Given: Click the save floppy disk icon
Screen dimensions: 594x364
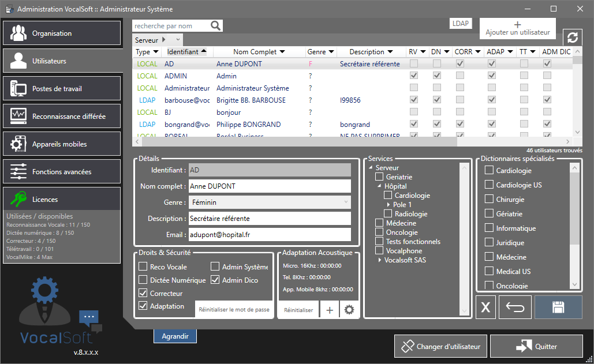Looking at the screenshot, I should [x=558, y=307].
